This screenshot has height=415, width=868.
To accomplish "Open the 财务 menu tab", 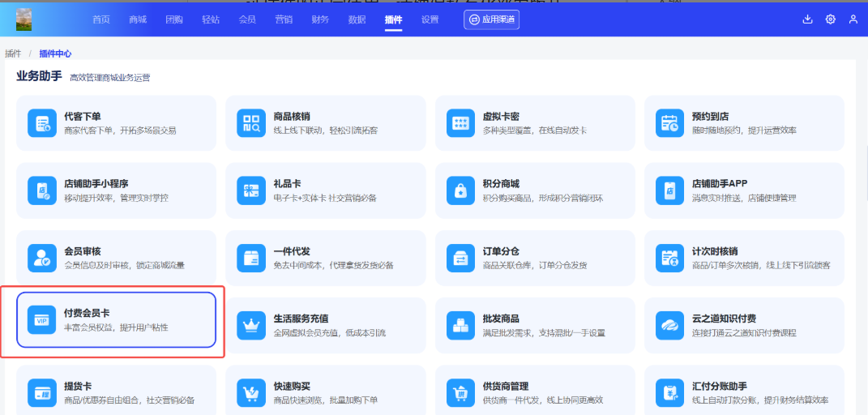I will [320, 19].
